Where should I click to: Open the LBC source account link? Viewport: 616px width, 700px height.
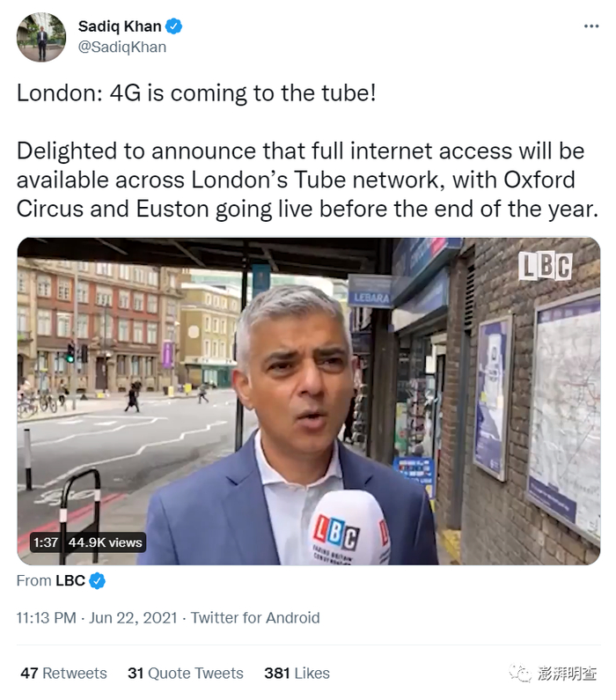point(70,581)
